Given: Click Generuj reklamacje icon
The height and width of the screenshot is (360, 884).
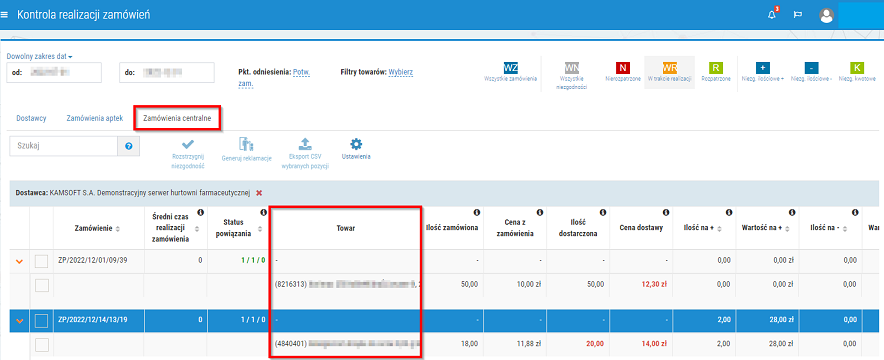Looking at the screenshot, I should [x=246, y=149].
